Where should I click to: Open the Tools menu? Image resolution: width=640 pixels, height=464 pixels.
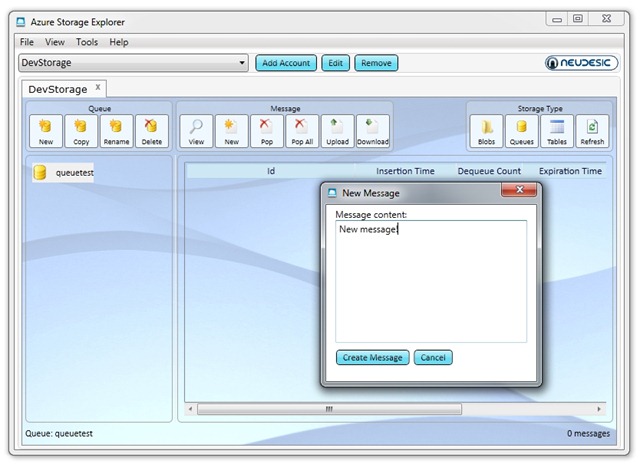tap(87, 42)
